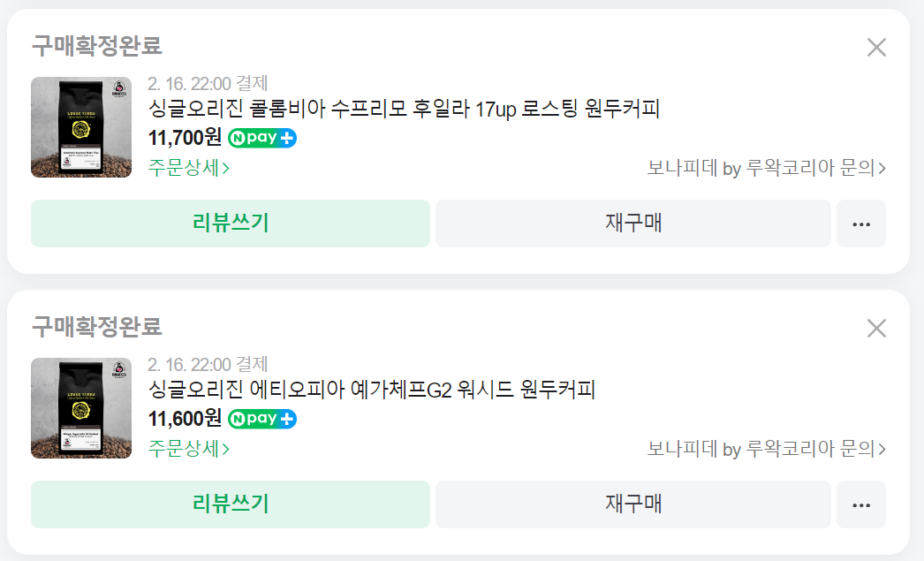Image resolution: width=924 pixels, height=561 pixels.
Task: Open 주문상세 for the 11,600원 order
Action: tap(188, 449)
